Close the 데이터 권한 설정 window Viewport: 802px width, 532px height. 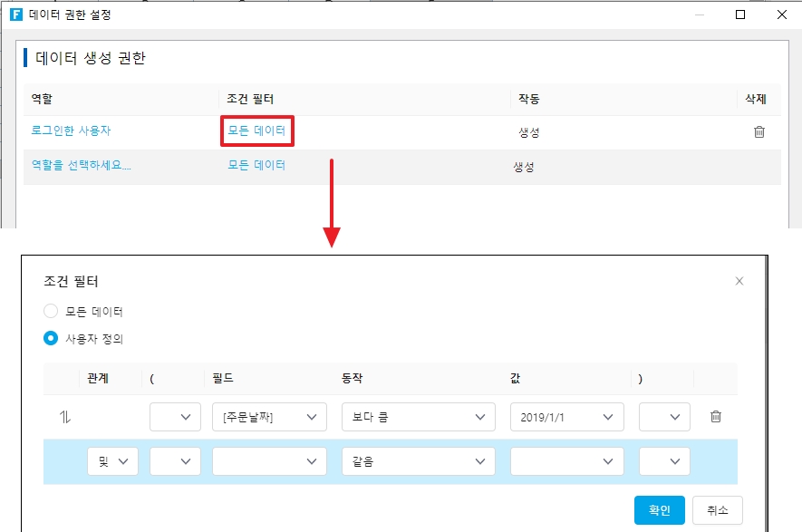pyautogui.click(x=781, y=15)
